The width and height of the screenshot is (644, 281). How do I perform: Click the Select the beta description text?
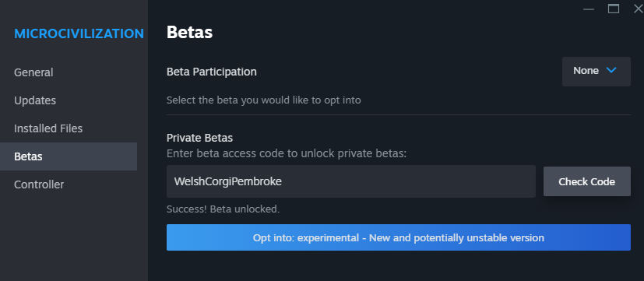click(264, 100)
